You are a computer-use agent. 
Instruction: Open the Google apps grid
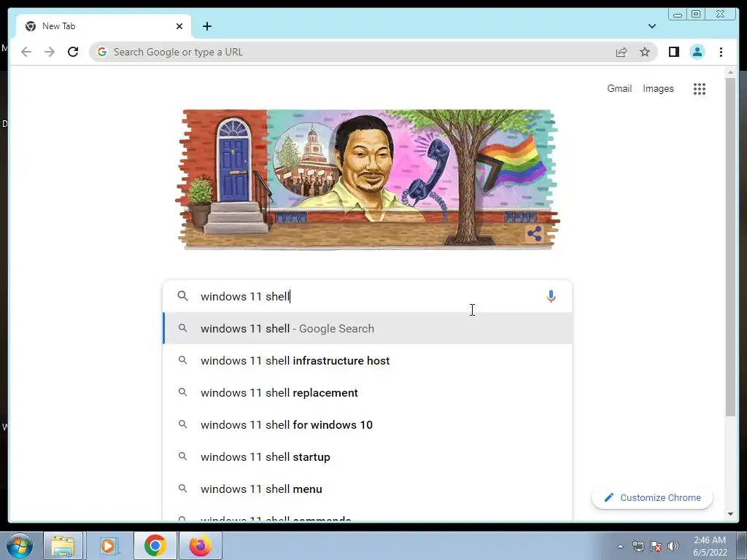click(700, 88)
